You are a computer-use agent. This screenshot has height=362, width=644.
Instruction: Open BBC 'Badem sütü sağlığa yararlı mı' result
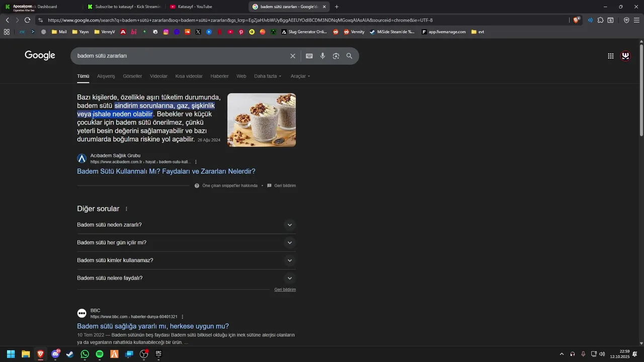[x=153, y=326]
